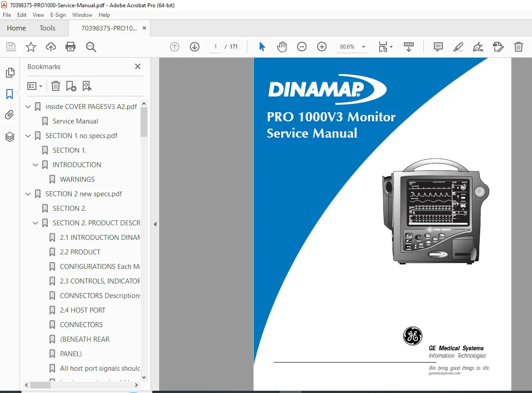This screenshot has height=393, width=532.
Task: Activate the Selection arrow tool
Action: coord(262,47)
